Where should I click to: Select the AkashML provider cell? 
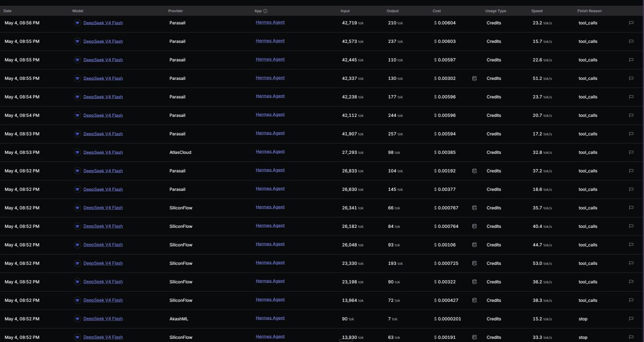tap(179, 319)
